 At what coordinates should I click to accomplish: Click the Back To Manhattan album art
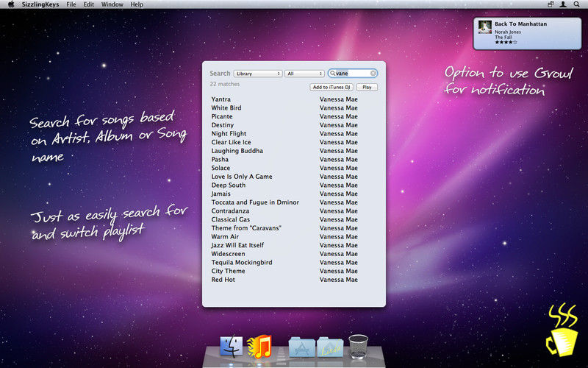(x=485, y=27)
